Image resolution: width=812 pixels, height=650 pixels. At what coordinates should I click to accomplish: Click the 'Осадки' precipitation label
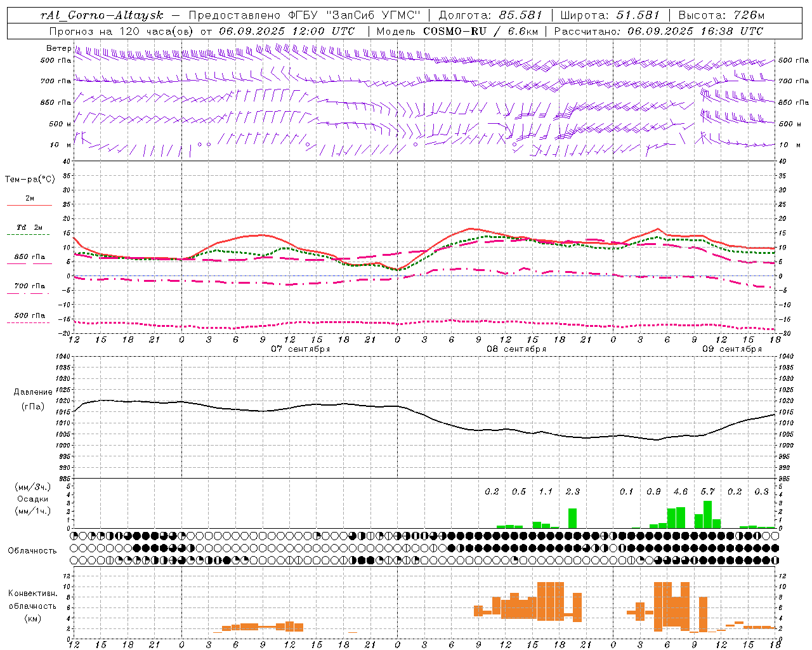click(x=32, y=499)
